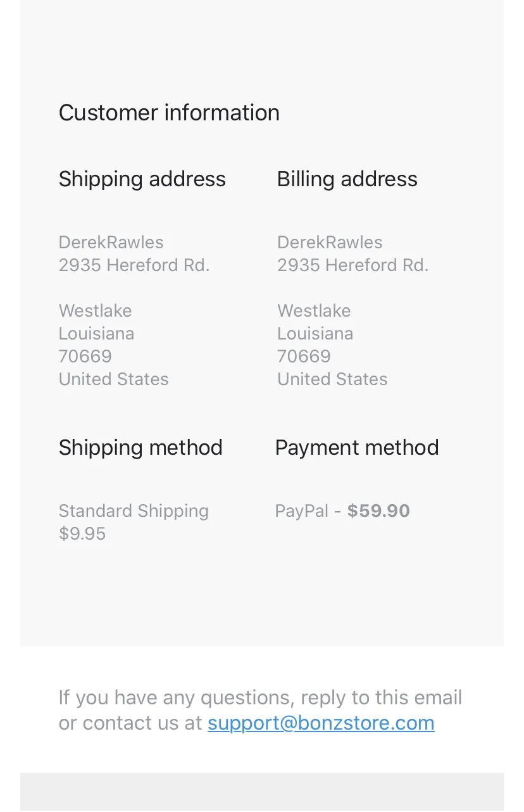Image resolution: width=524 pixels, height=812 pixels.
Task: Tap the $9.95 shipping cost
Action: coord(82,534)
